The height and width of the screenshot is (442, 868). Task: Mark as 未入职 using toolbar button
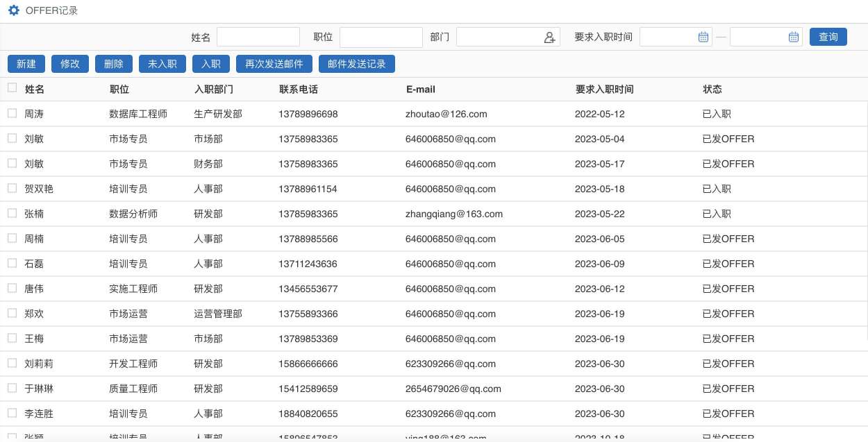coord(162,64)
